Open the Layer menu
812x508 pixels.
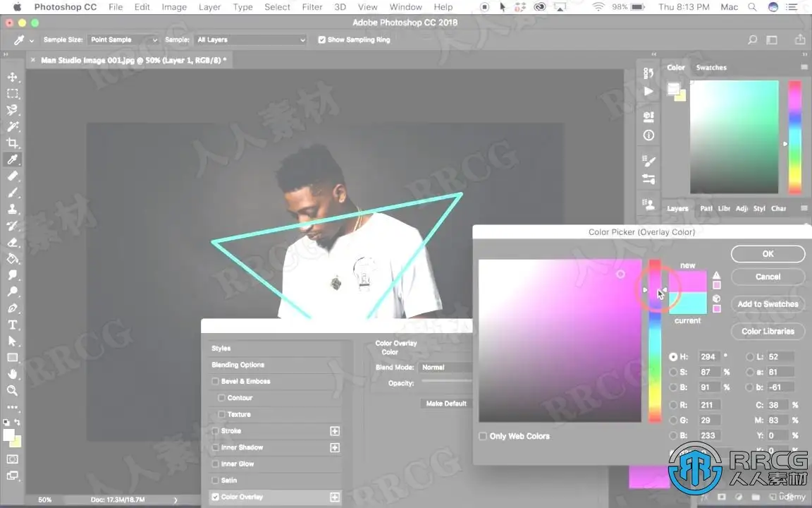click(209, 7)
